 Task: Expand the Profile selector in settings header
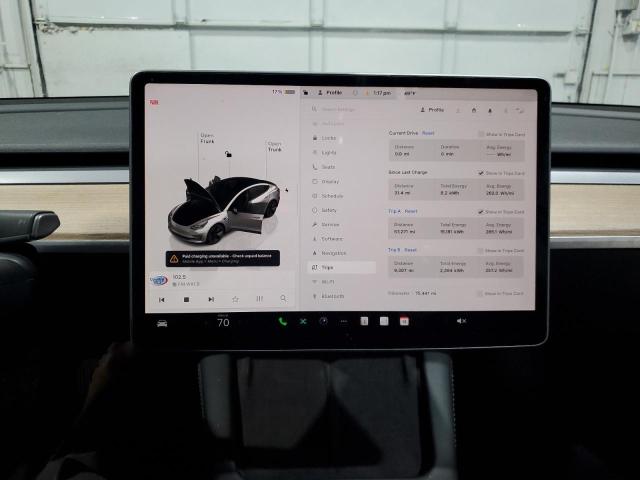(x=434, y=110)
